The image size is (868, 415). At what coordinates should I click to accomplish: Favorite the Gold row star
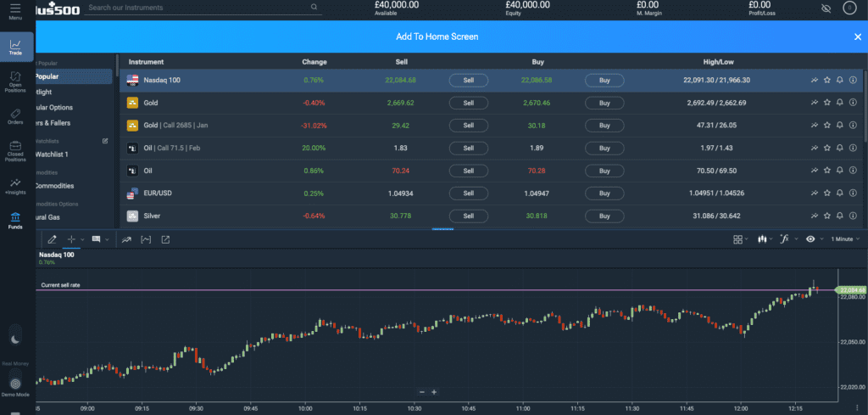pyautogui.click(x=827, y=103)
